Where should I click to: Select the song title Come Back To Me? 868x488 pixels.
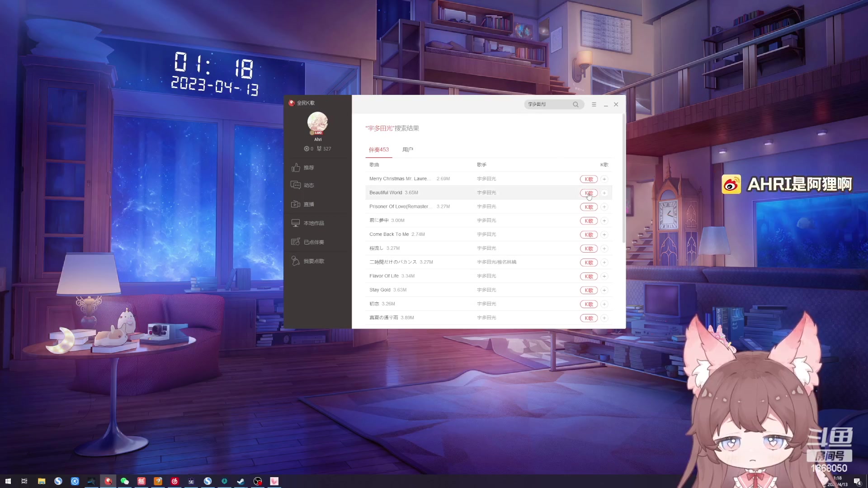389,234
